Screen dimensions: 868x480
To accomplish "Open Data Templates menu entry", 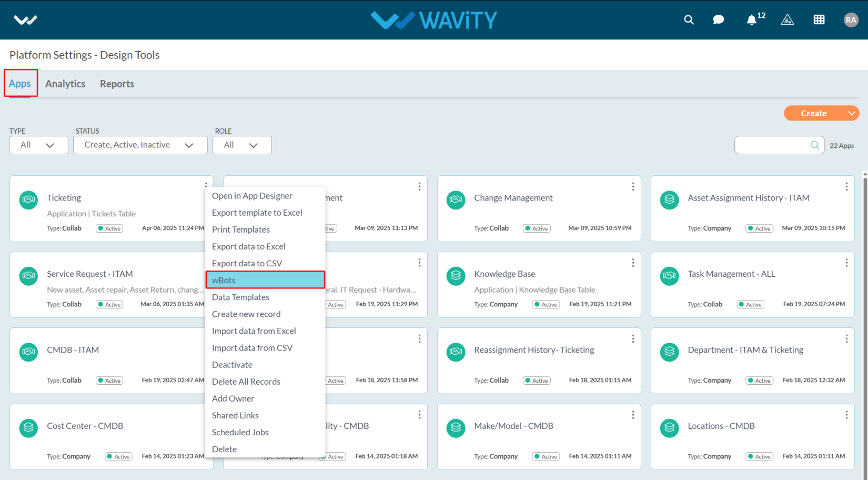I will [x=265, y=297].
